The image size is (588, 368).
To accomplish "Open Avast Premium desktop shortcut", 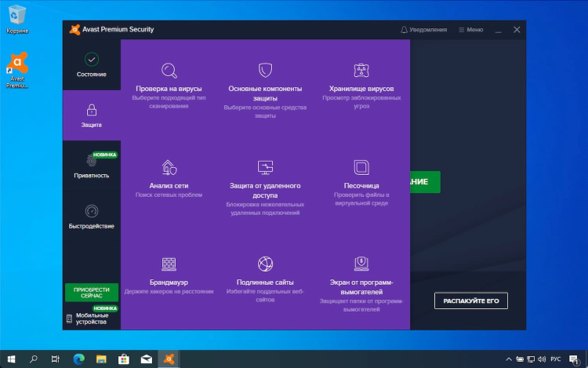I will click(17, 70).
